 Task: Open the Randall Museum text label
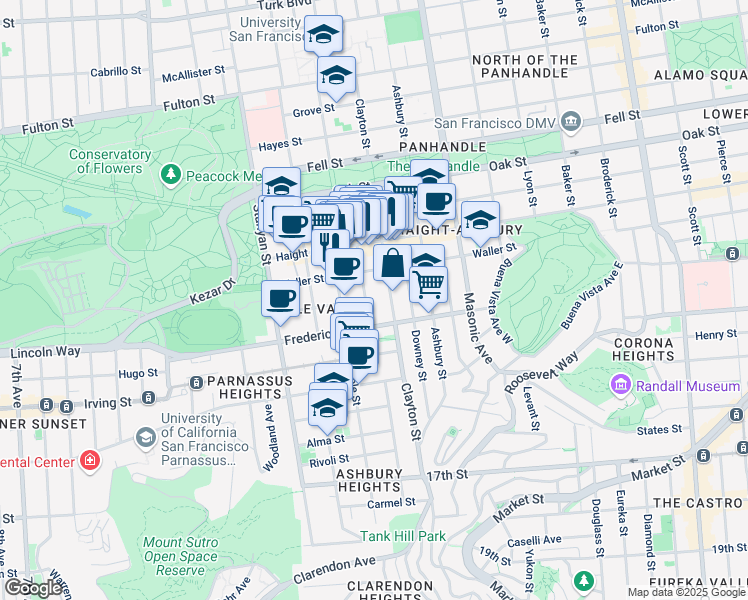click(687, 386)
